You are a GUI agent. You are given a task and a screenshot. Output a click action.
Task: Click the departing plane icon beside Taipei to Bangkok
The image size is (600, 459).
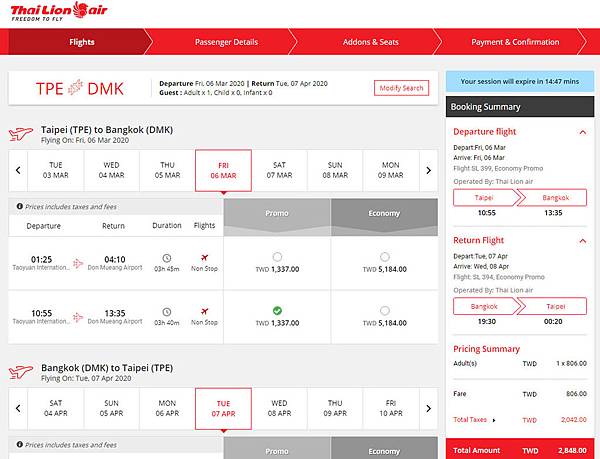point(21,134)
